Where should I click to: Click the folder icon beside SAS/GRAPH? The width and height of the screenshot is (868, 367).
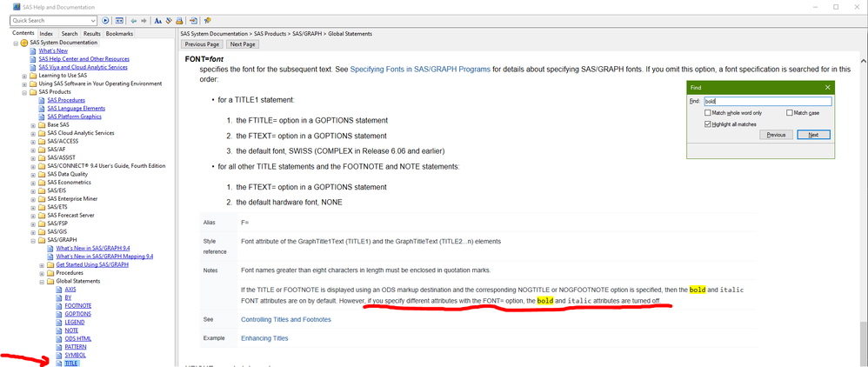42,240
